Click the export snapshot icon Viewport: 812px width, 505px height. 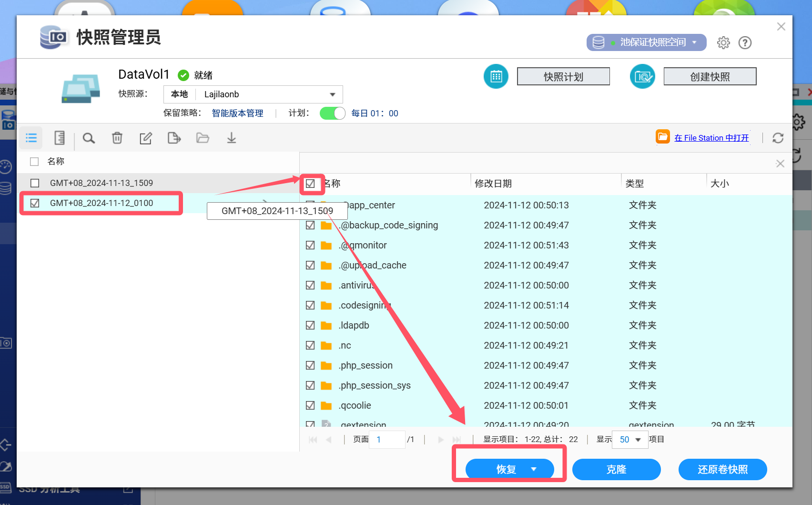click(174, 138)
